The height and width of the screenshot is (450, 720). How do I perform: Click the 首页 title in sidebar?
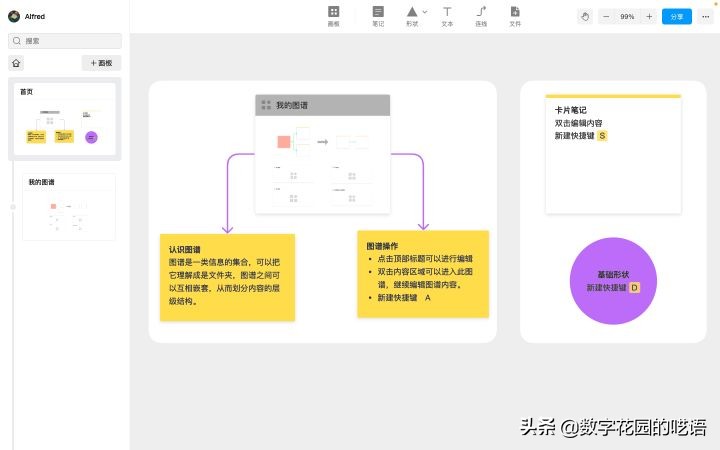click(26, 91)
